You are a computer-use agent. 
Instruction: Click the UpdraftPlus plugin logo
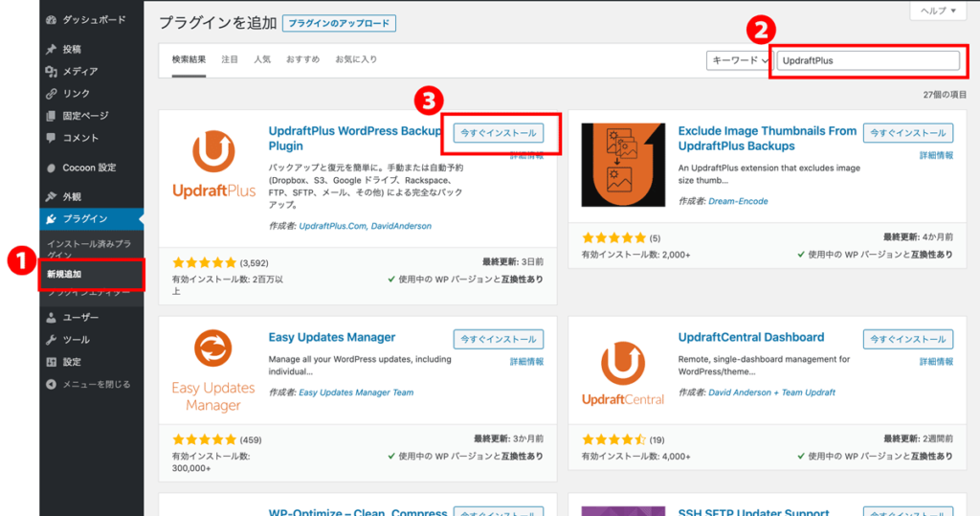[x=213, y=165]
